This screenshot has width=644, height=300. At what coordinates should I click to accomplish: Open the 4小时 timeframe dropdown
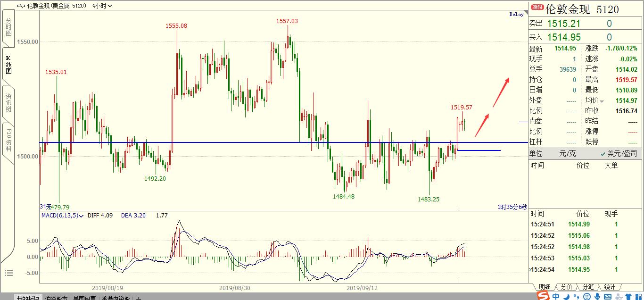click(102, 6)
